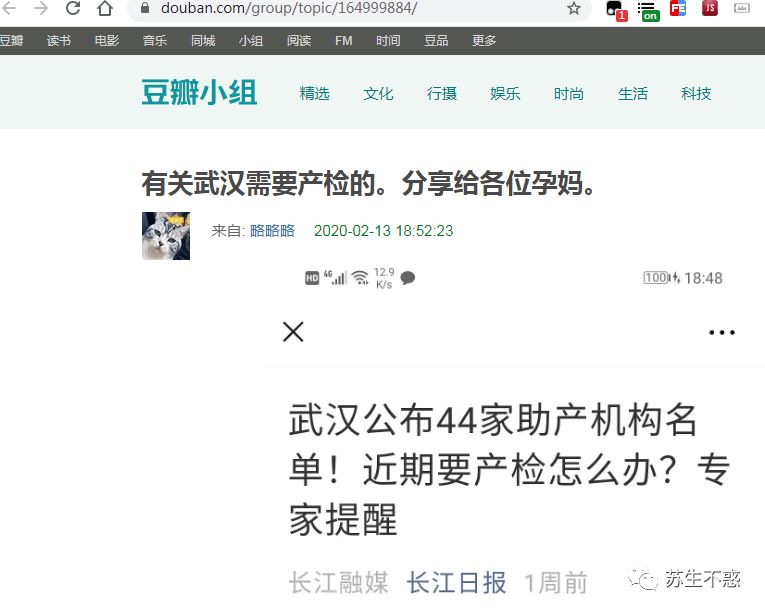The width and height of the screenshot is (765, 612).
Task: Open 读书 in the top navigation
Action: click(x=59, y=41)
